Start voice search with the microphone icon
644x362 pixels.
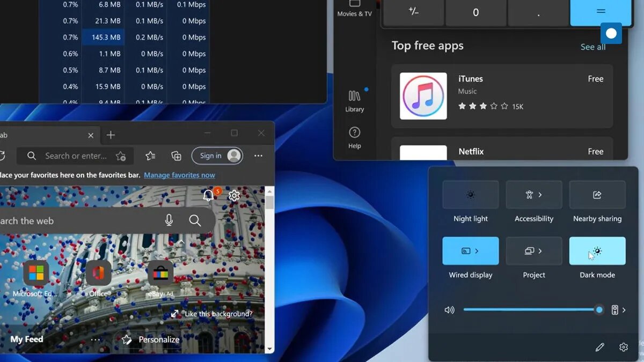pyautogui.click(x=169, y=220)
